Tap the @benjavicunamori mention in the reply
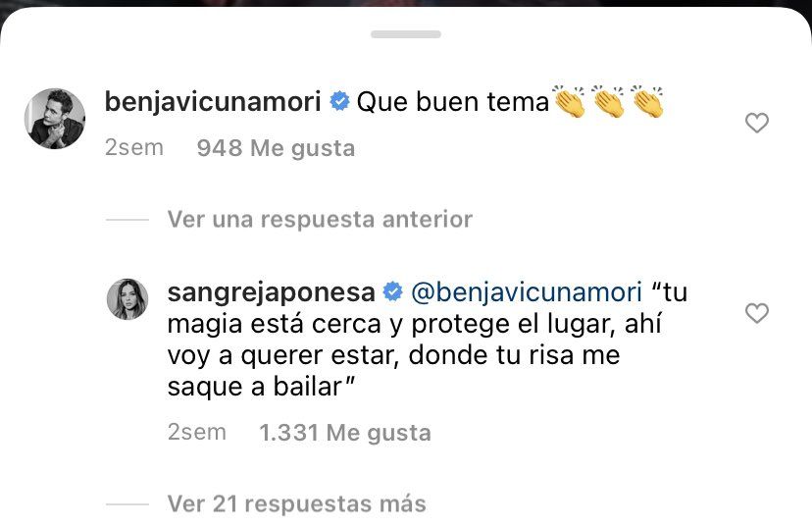 point(527,292)
